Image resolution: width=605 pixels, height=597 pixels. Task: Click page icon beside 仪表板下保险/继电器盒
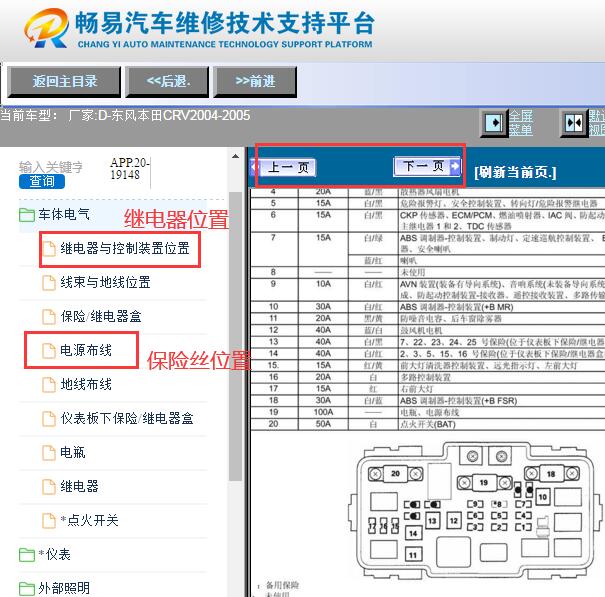pyautogui.click(x=49, y=419)
